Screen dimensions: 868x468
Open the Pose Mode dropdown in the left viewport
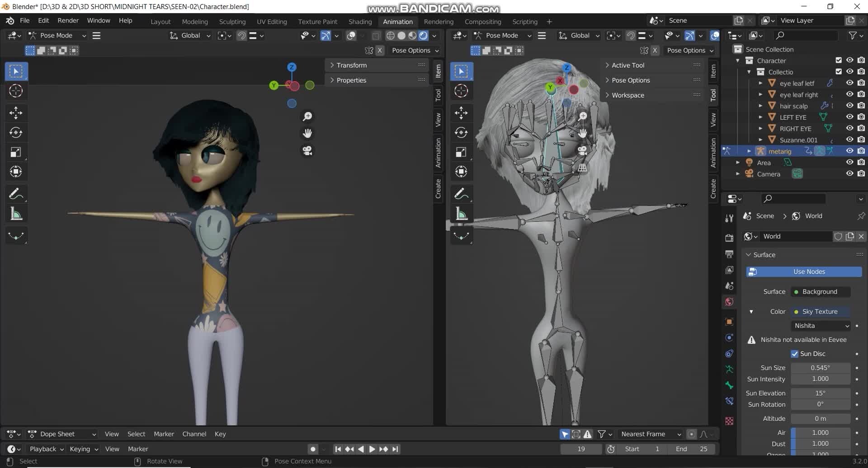click(57, 35)
